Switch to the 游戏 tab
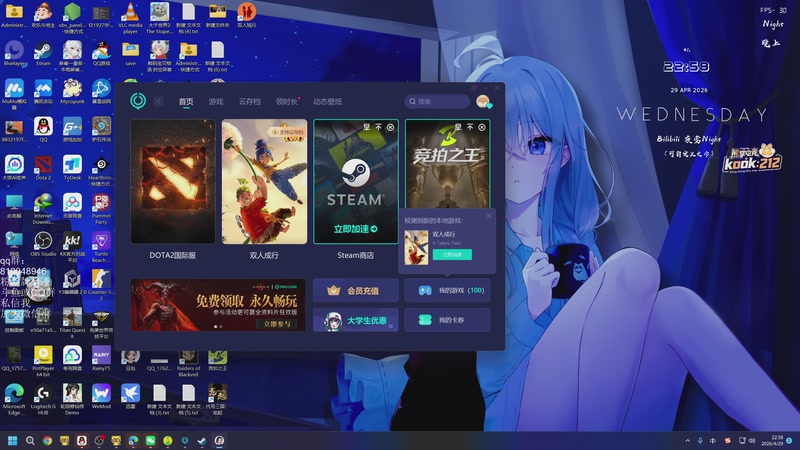Viewport: 800px width, 450px height. pyautogui.click(x=216, y=102)
